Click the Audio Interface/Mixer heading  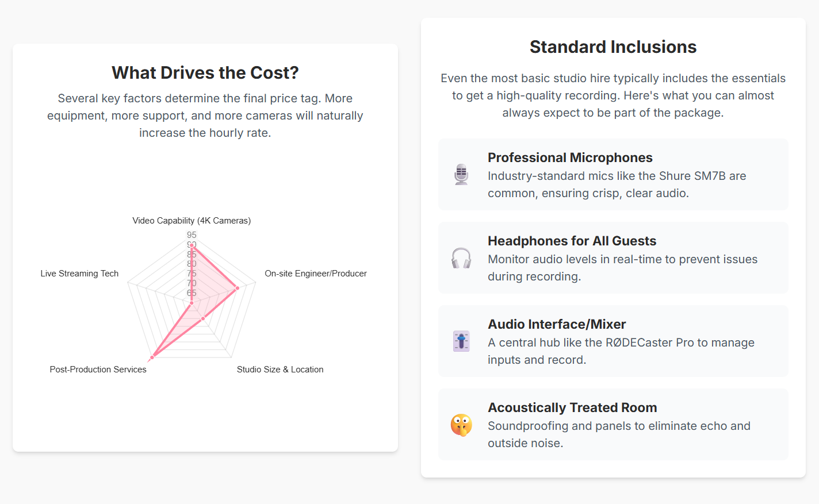tap(557, 324)
